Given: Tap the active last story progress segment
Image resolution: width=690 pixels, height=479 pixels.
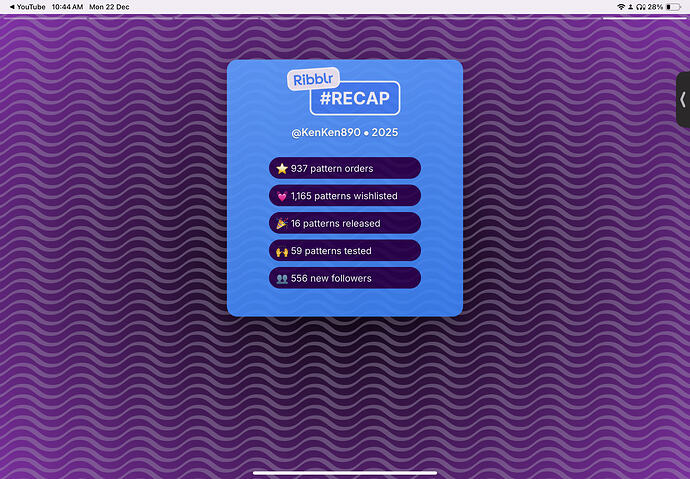Looking at the screenshot, I should tap(644, 18).
